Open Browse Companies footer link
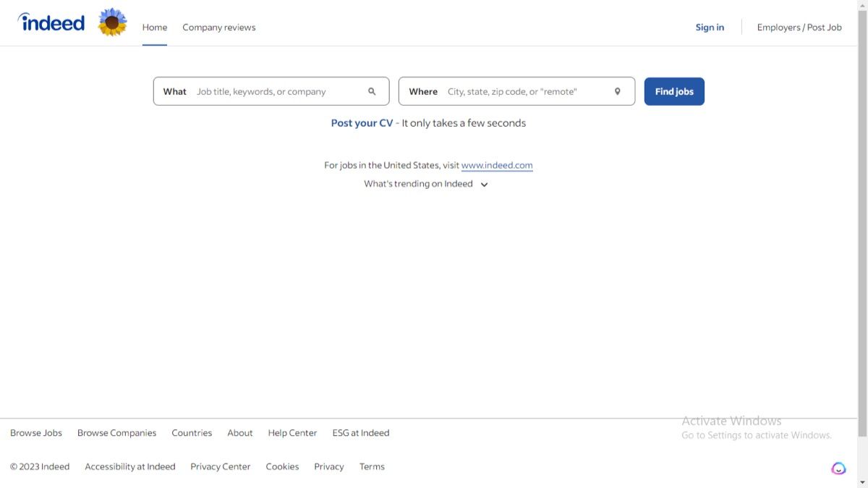868x488 pixels. point(116,433)
